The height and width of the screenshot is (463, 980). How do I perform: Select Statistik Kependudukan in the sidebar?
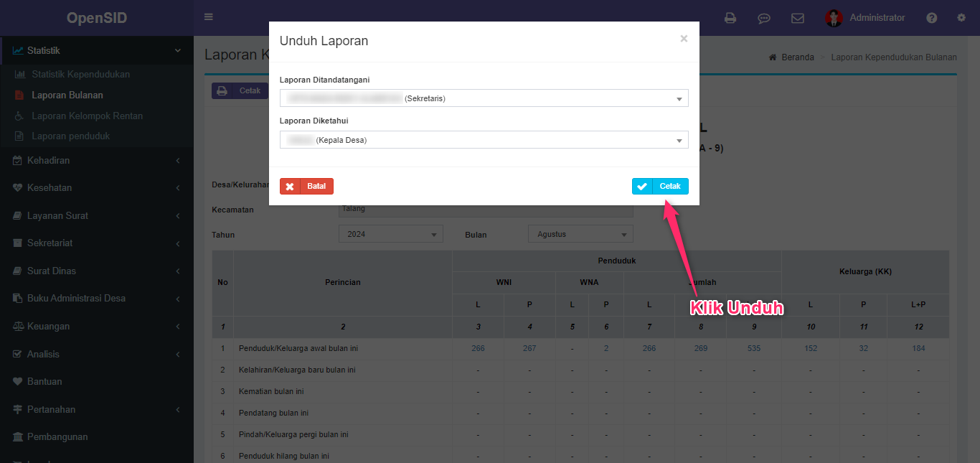click(x=80, y=74)
